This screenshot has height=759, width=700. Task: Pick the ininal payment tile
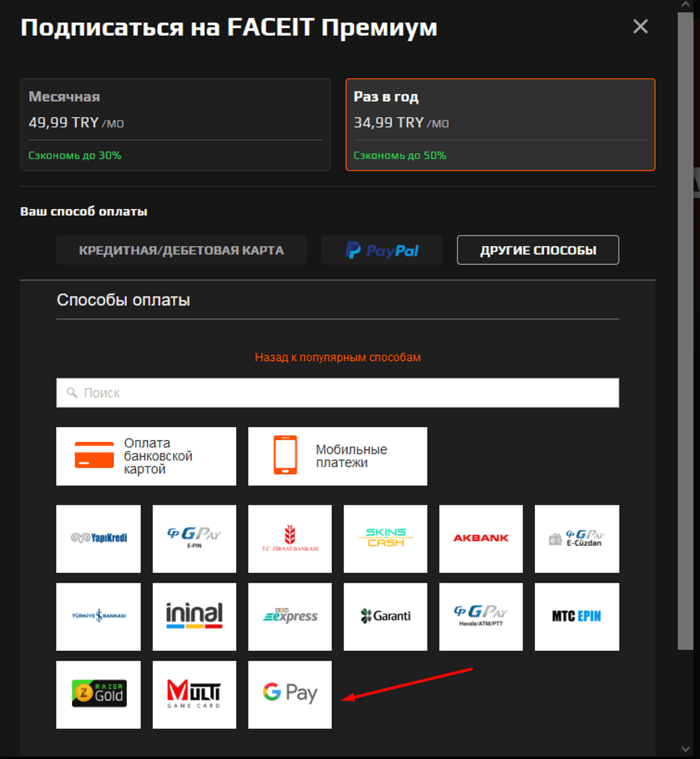(x=194, y=616)
